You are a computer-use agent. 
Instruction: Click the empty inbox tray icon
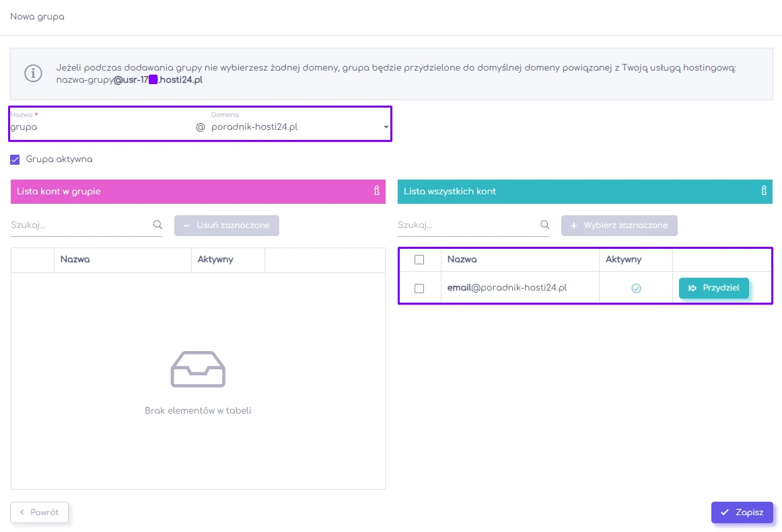[198, 369]
